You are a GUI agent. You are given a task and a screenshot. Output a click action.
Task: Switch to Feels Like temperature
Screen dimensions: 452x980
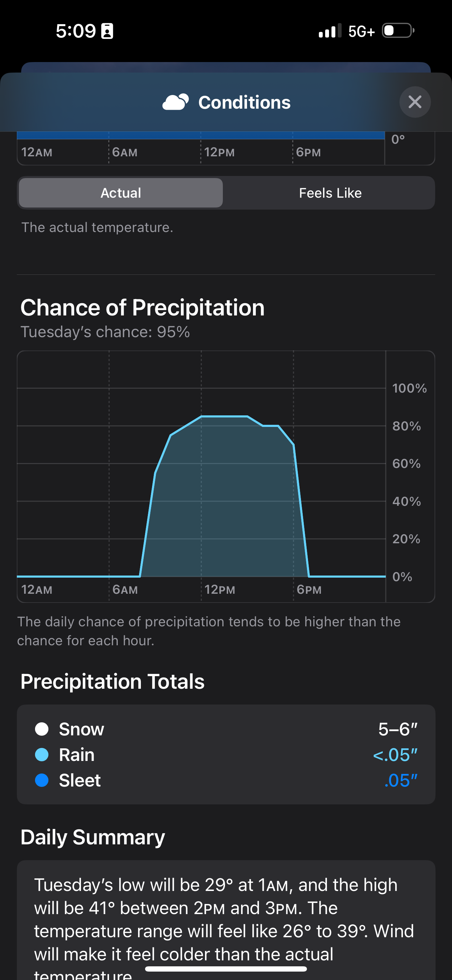tap(330, 193)
